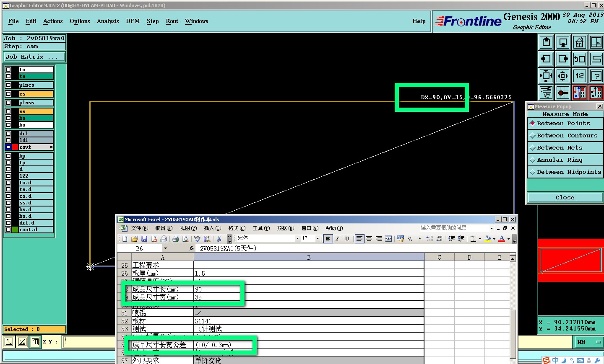Screen dimensions: 604x364
Task: Select the 'ss' layer name
Action: 36,111
